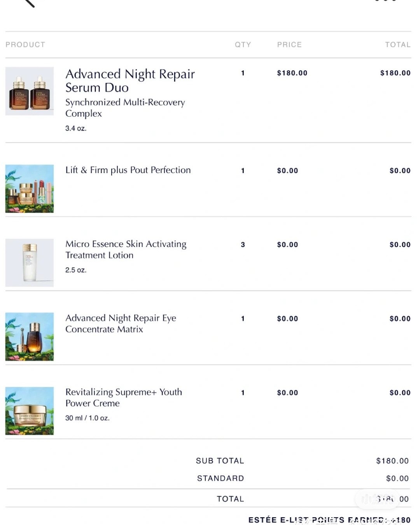Select the SUB TOTAL amount $180.00

pyautogui.click(x=392, y=461)
